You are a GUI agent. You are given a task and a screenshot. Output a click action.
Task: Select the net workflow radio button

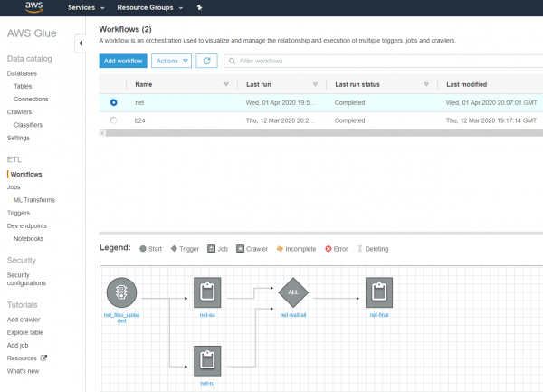click(113, 102)
